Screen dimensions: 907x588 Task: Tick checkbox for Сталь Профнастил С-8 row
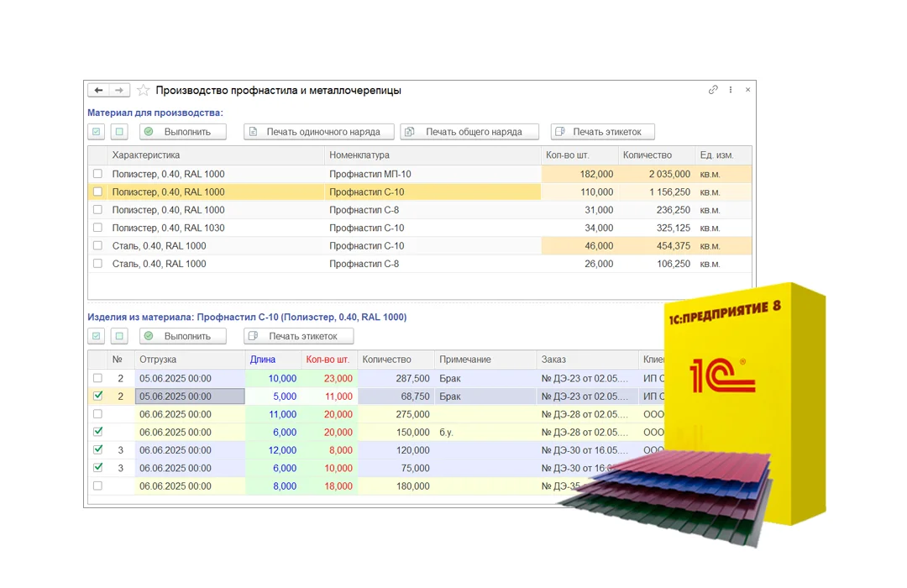pos(97,263)
